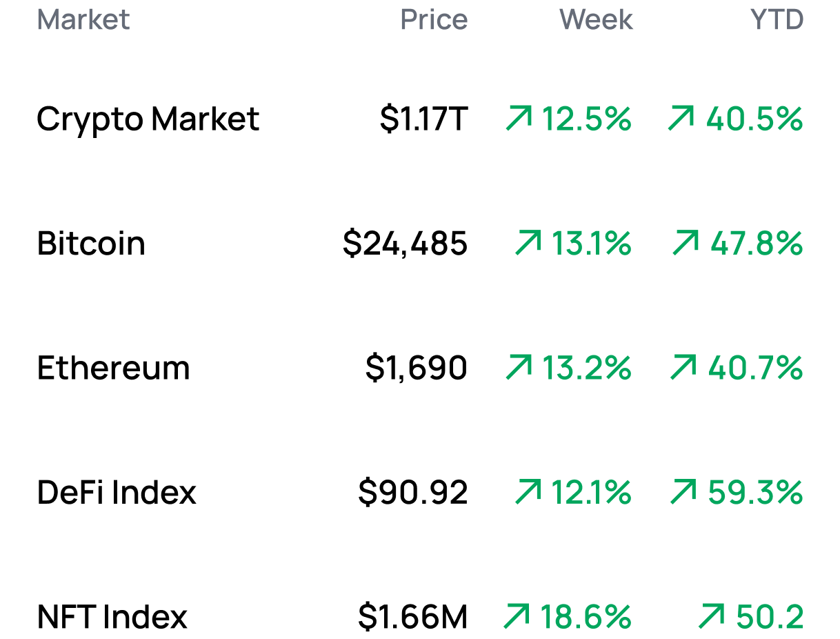Open the Crypto Market row
This screenshot has height=639, width=840.
[x=148, y=119]
